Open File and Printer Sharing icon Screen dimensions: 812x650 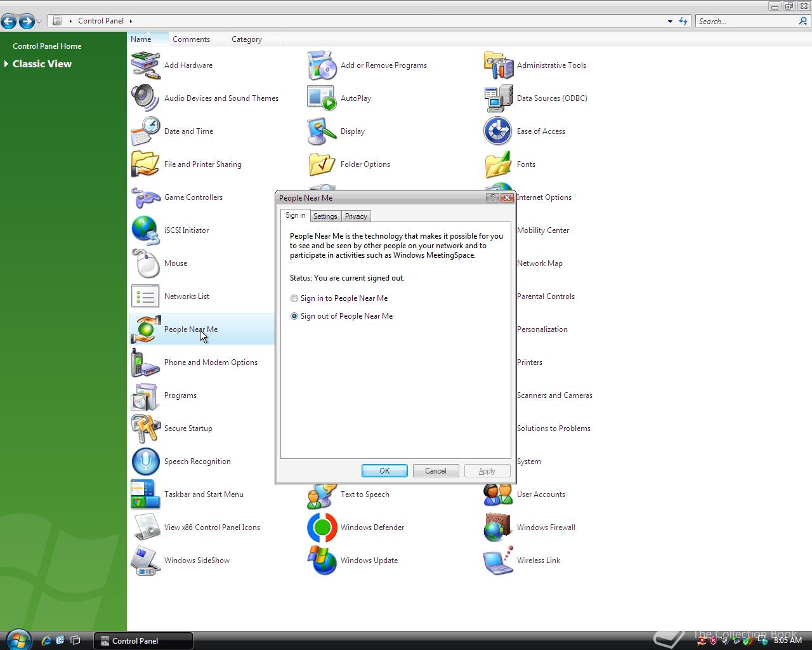[x=145, y=164]
